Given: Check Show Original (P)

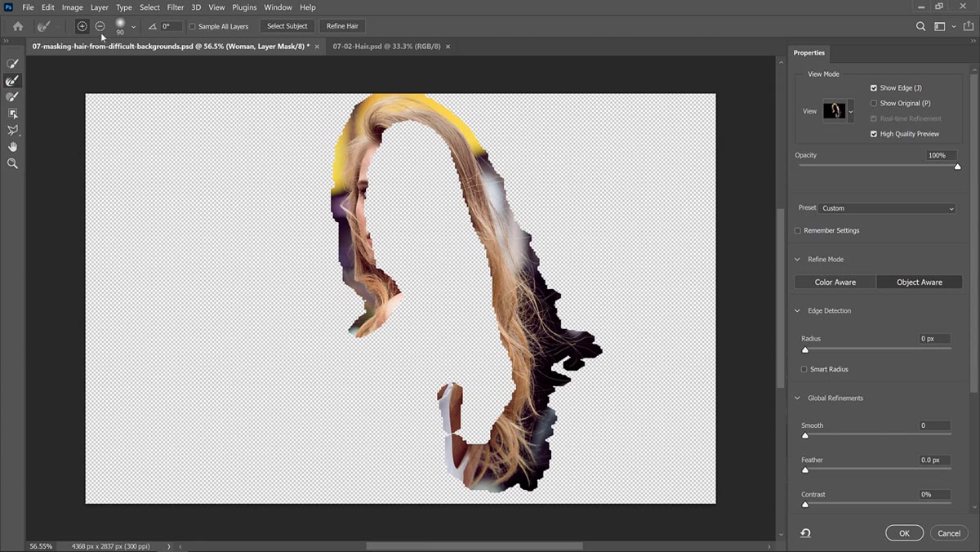Looking at the screenshot, I should [x=874, y=103].
